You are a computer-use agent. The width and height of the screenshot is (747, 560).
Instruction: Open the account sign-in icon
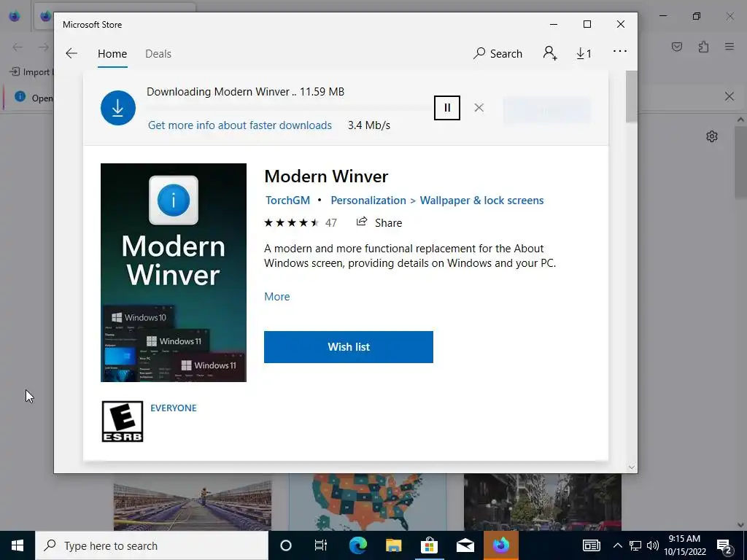coord(550,52)
